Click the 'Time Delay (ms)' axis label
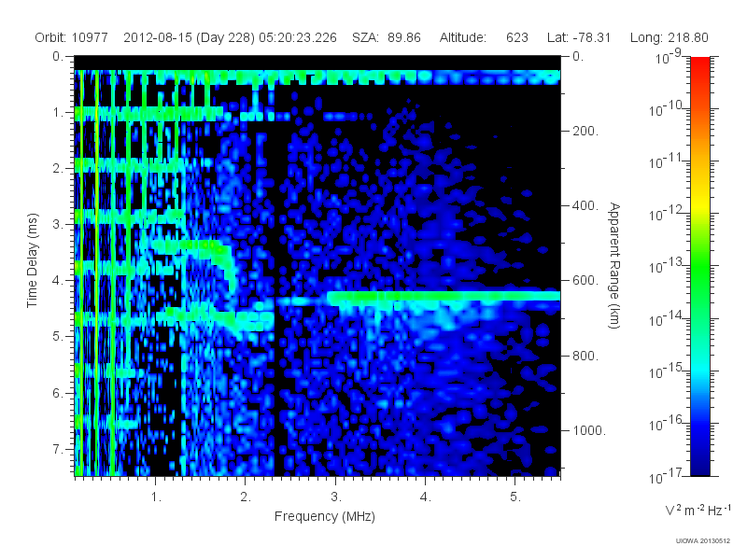The image size is (747, 560). tap(32, 260)
